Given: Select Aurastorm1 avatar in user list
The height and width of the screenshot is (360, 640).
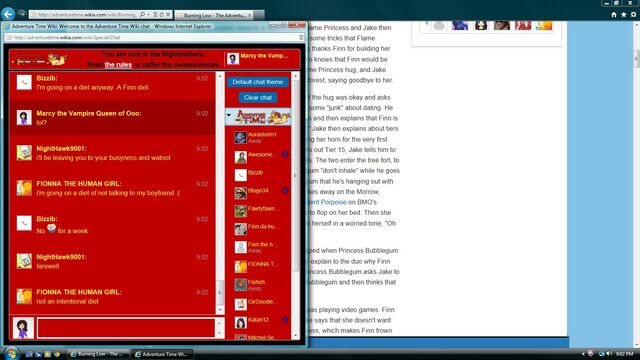Looking at the screenshot, I should click(240, 137).
